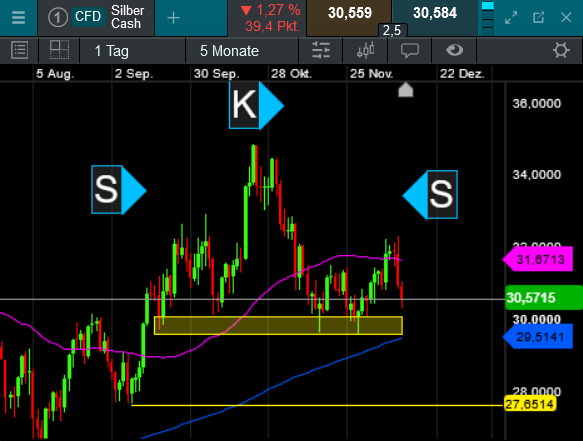Click the grey event marker near 25 Nov.
Image resolution: width=583 pixels, height=441 pixels.
click(x=406, y=90)
